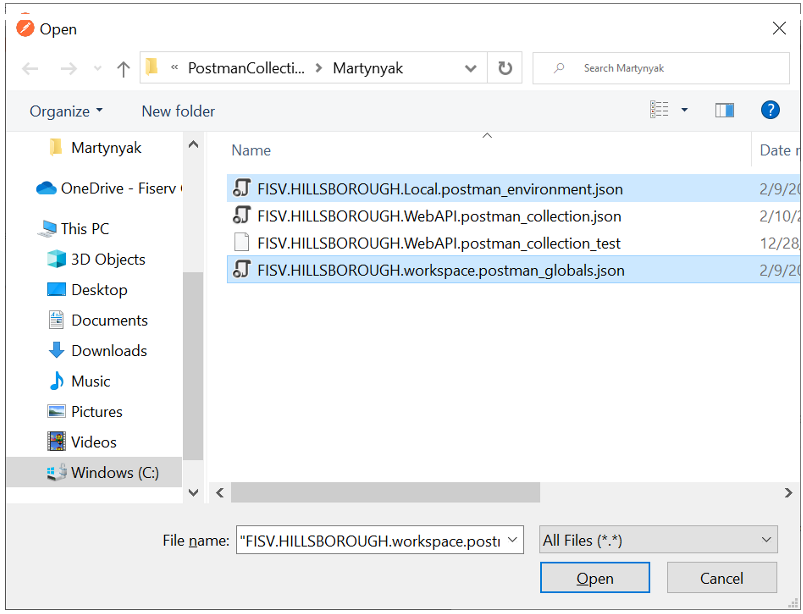The image size is (803, 614).
Task: Select FISV.HILLSBOROUGH.WebAPI.postman_collection_test file
Action: coord(512,243)
